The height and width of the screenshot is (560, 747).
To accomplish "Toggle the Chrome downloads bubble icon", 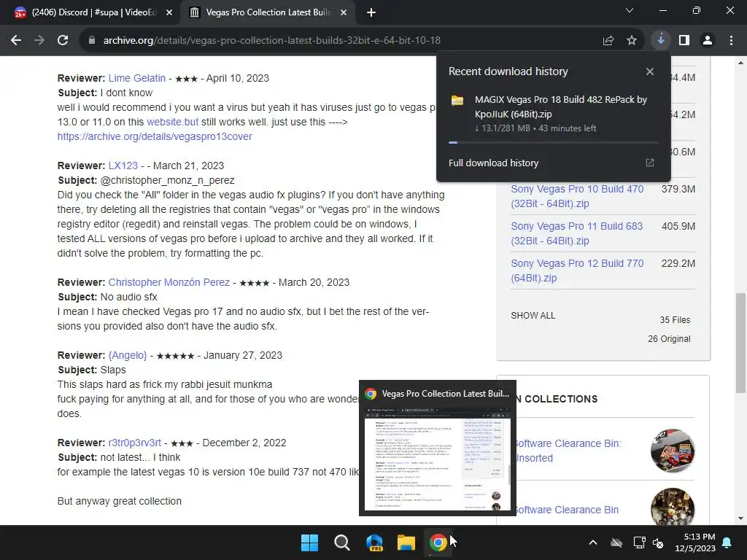I will [661, 41].
